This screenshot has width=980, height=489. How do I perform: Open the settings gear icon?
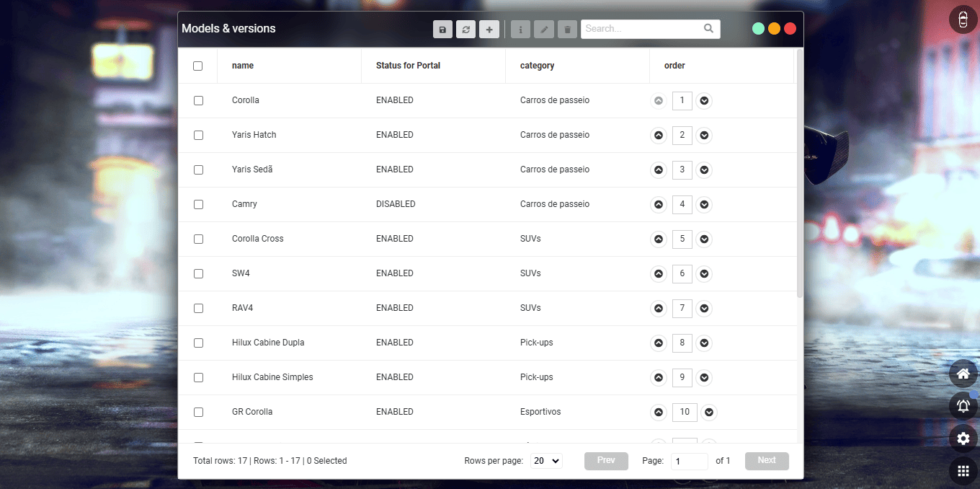pyautogui.click(x=963, y=439)
